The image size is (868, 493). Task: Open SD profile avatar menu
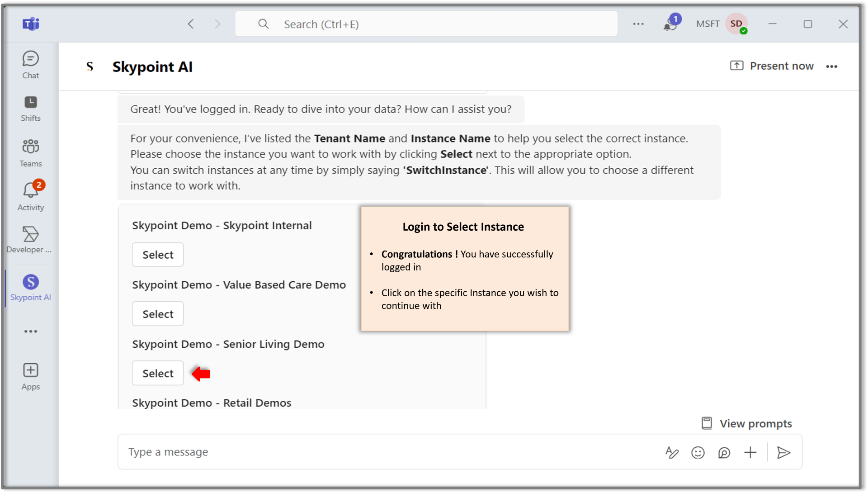pyautogui.click(x=736, y=24)
